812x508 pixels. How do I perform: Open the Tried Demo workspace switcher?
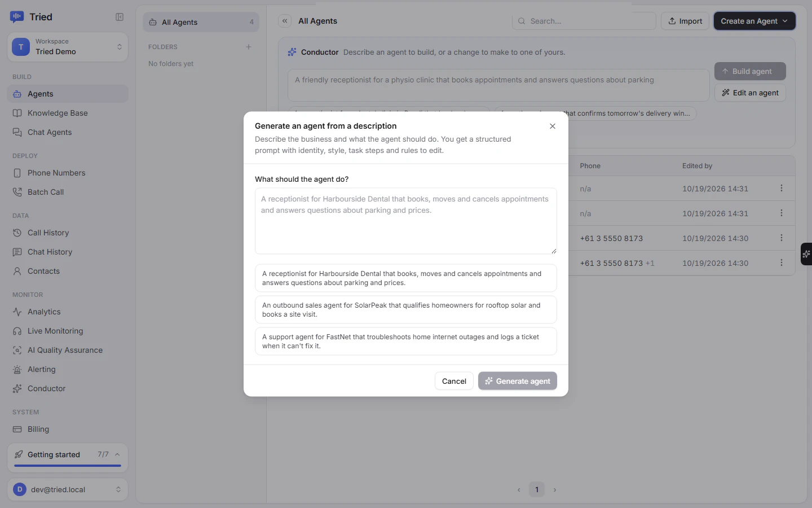[68, 47]
